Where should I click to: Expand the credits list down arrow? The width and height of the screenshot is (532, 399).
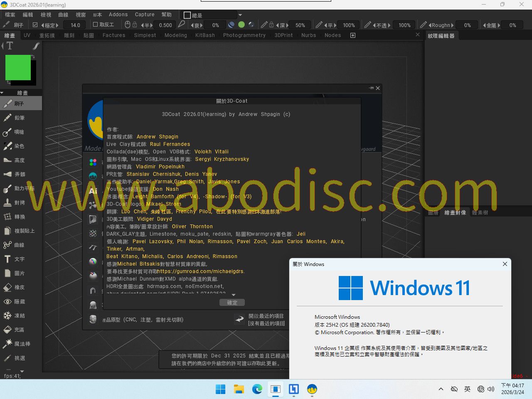point(233,295)
